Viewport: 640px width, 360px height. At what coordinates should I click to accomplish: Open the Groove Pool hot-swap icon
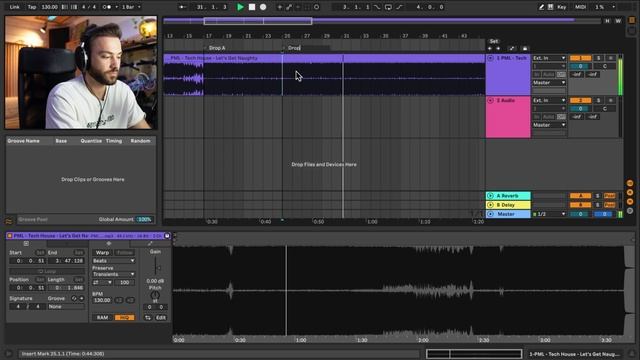[x=9, y=221]
